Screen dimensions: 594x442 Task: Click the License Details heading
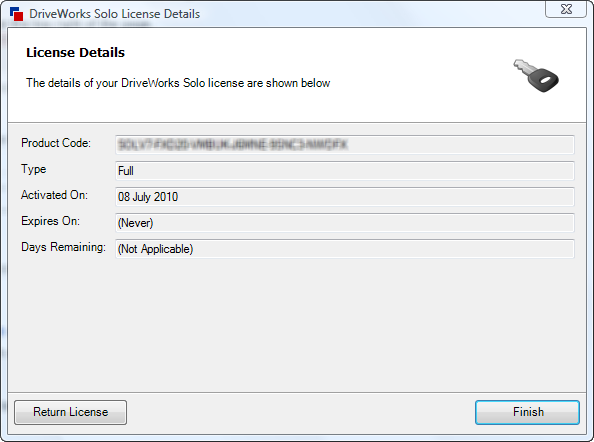point(75,53)
